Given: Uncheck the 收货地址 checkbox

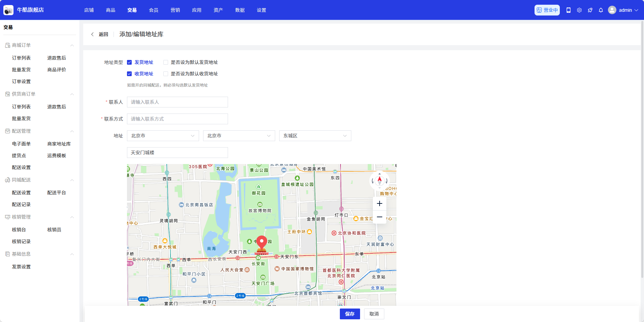Looking at the screenshot, I should [129, 74].
